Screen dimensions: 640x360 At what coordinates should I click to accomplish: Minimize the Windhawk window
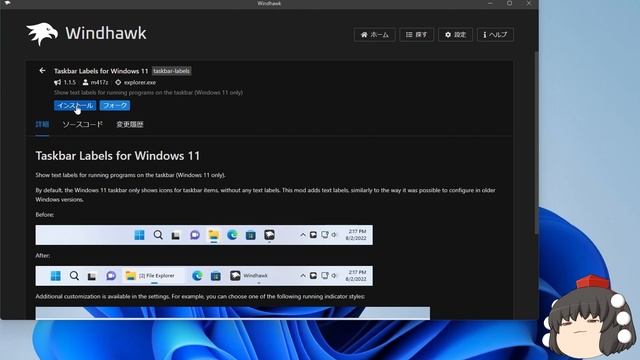[x=490, y=3]
